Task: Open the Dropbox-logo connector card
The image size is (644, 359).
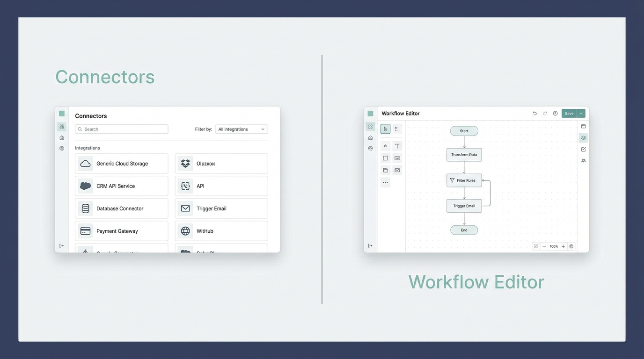Action: point(221,164)
